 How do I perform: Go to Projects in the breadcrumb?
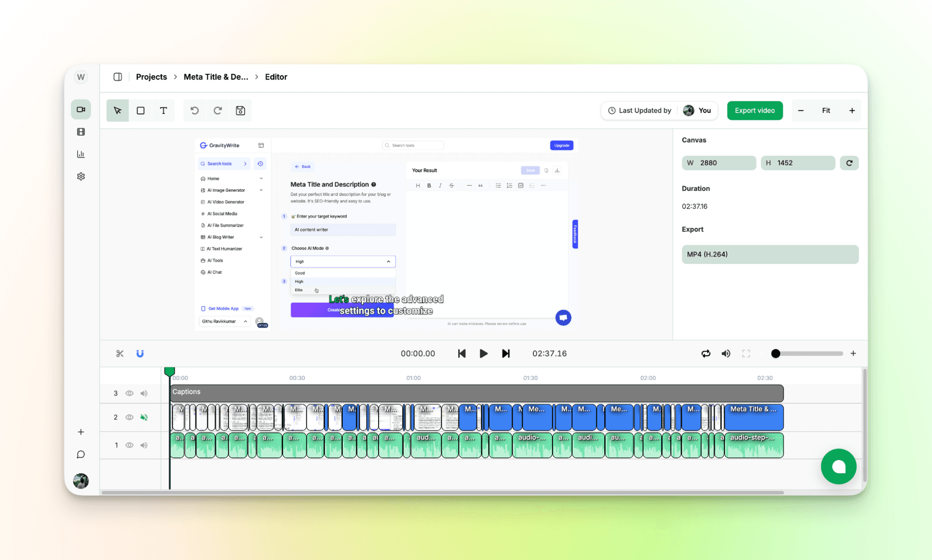pos(151,77)
